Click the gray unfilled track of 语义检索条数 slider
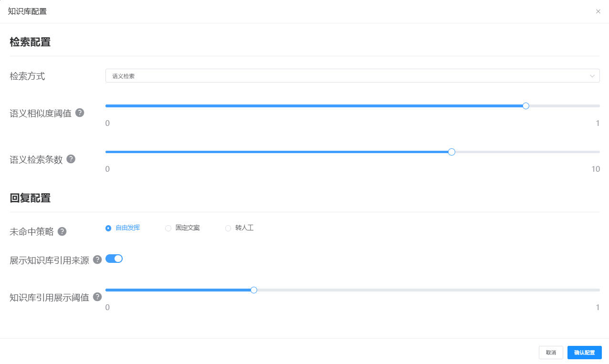The width and height of the screenshot is (609, 364). [x=525, y=152]
